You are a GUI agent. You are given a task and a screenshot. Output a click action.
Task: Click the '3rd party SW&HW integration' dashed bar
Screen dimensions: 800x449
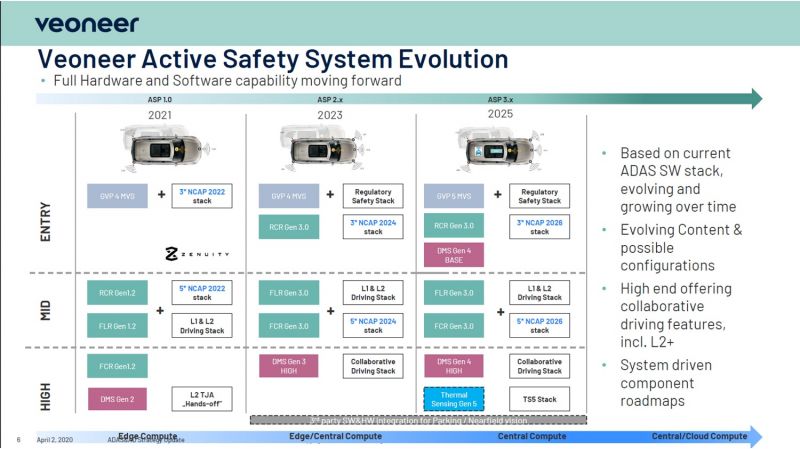tap(418, 420)
